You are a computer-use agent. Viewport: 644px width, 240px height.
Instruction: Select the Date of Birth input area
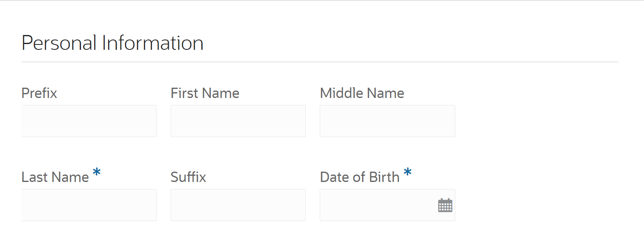378,205
